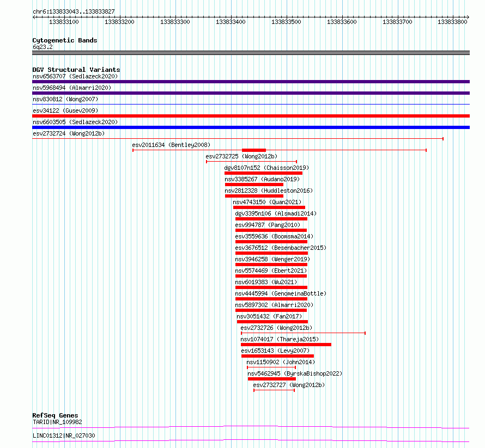Click the chr6:133833043..133833827 coordinate label
The width and height of the screenshot is (485, 448).
[x=74, y=11]
